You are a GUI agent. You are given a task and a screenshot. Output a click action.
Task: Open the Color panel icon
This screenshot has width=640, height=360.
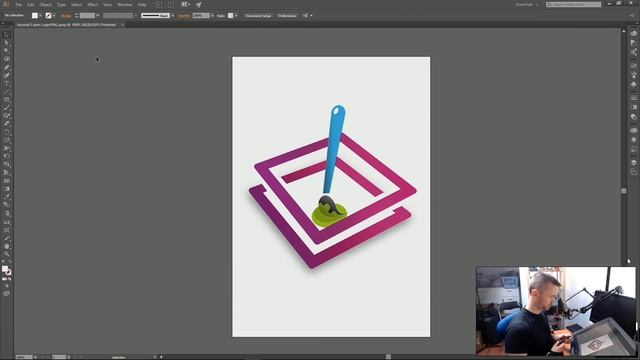point(633,34)
